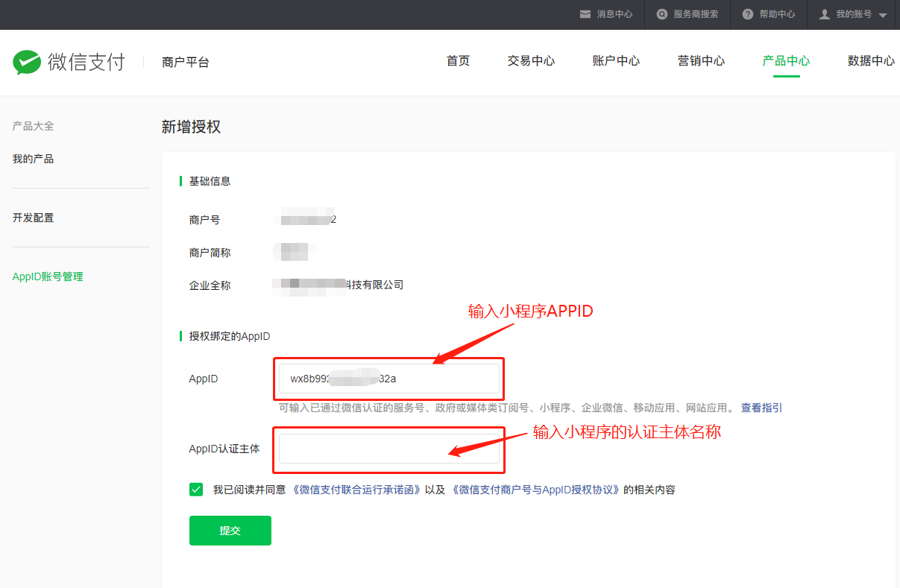Uncheck the 我已阅读并同意 agreement checkbox
This screenshot has height=588, width=900.
[x=196, y=489]
